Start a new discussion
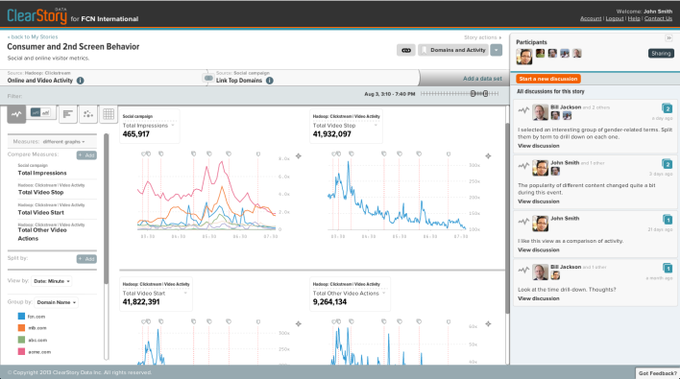Screen dimensions: 680x379 point(548,79)
